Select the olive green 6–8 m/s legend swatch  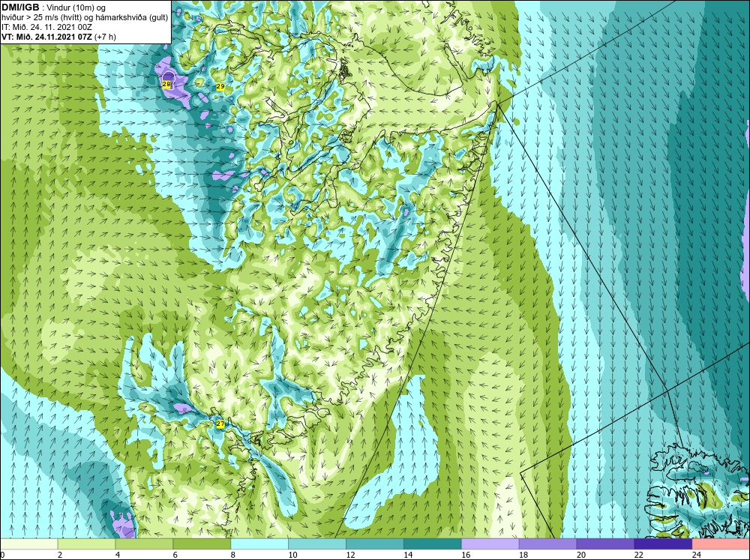[202, 544]
